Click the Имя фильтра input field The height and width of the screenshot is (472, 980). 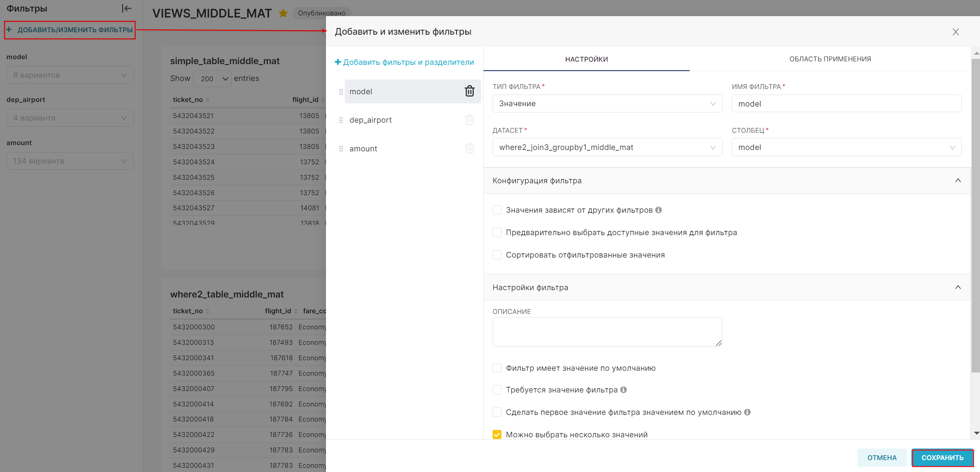[x=847, y=103]
